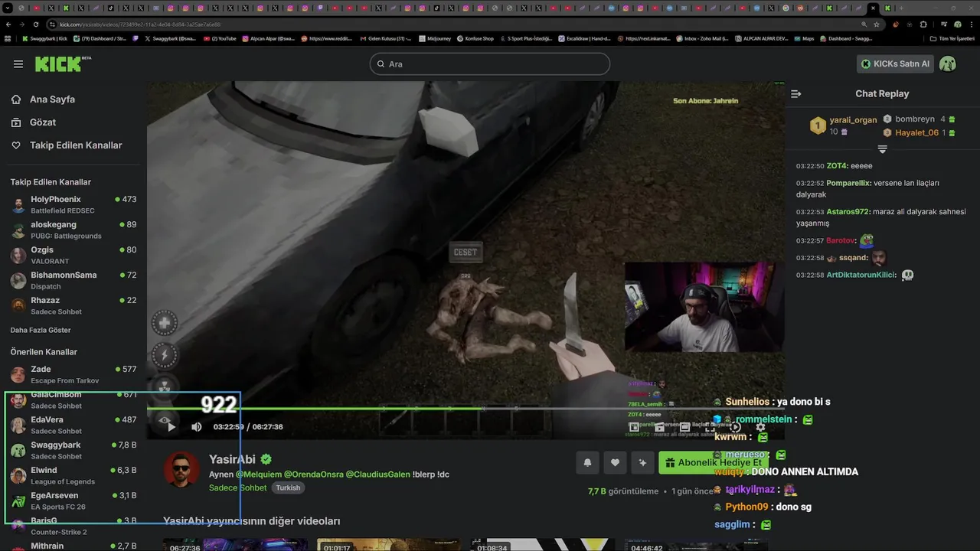Open Takip Edilen Kanallar in the sidebar
This screenshot has width=980, height=551.
point(76,145)
